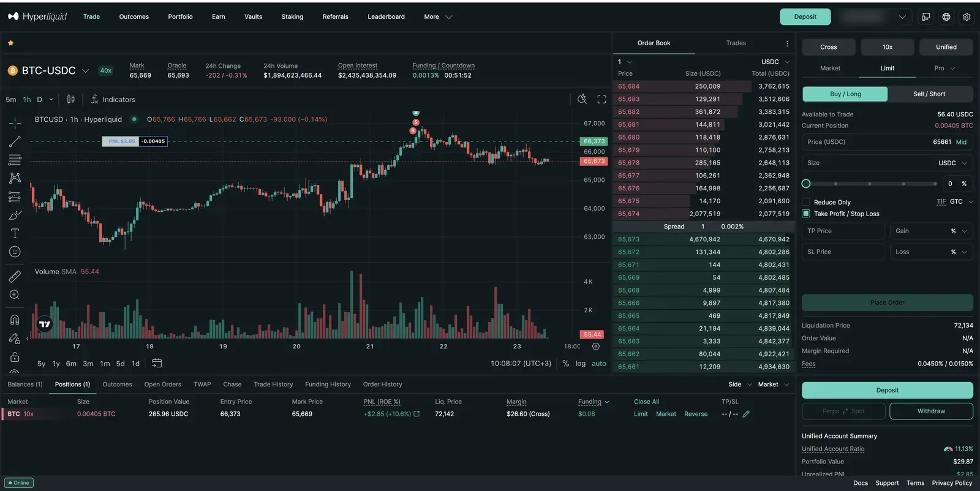The width and height of the screenshot is (980, 491).
Task: Click the favorite star icon
Action: [10, 43]
